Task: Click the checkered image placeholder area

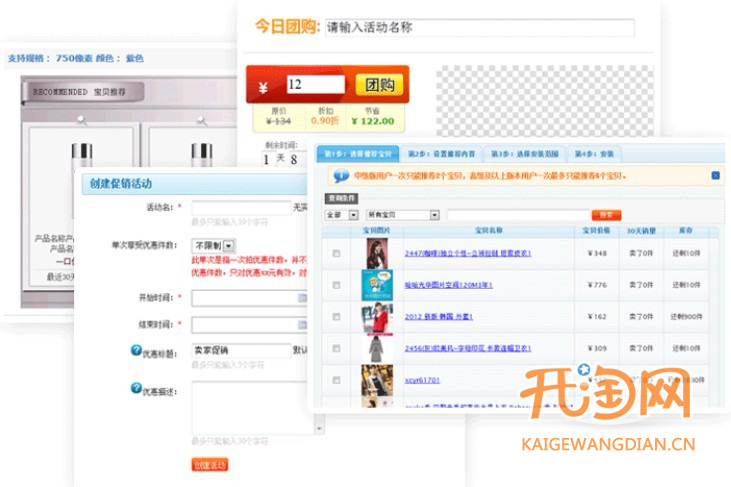Action: pyautogui.click(x=545, y=101)
